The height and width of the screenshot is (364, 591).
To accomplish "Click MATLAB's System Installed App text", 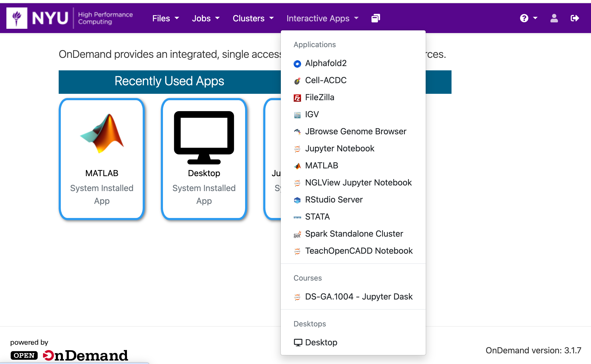I will (102, 195).
